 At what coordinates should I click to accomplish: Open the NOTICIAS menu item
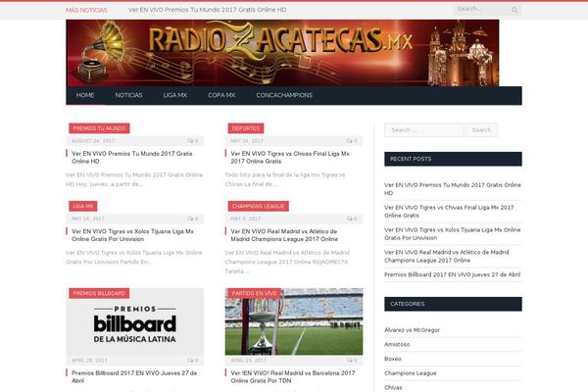[x=128, y=95]
